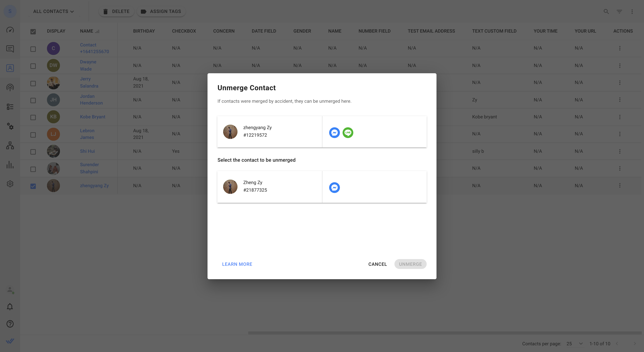Open the notifications bell icon
The height and width of the screenshot is (352, 644).
click(10, 307)
